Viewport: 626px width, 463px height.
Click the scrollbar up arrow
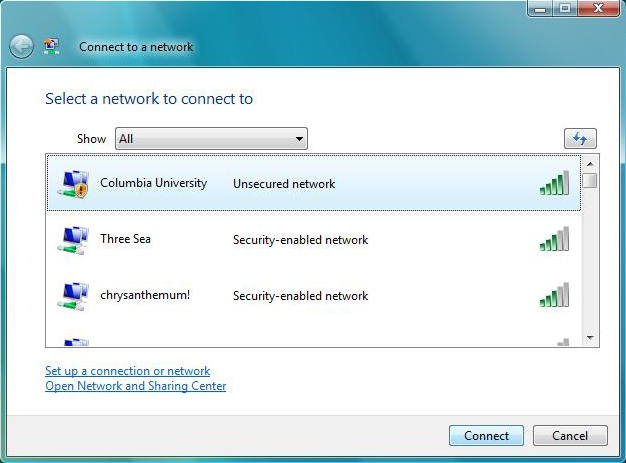click(x=590, y=164)
